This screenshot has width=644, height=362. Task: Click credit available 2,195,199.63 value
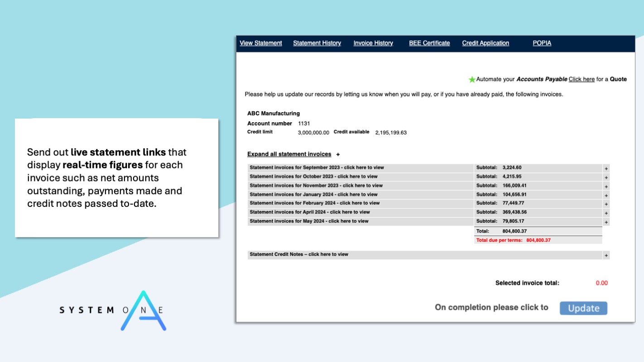click(391, 133)
